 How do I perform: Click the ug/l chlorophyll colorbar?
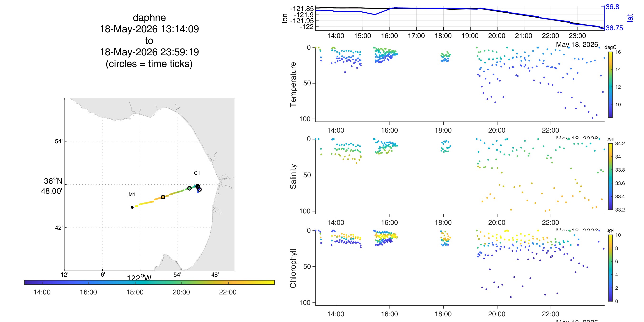tap(610, 268)
